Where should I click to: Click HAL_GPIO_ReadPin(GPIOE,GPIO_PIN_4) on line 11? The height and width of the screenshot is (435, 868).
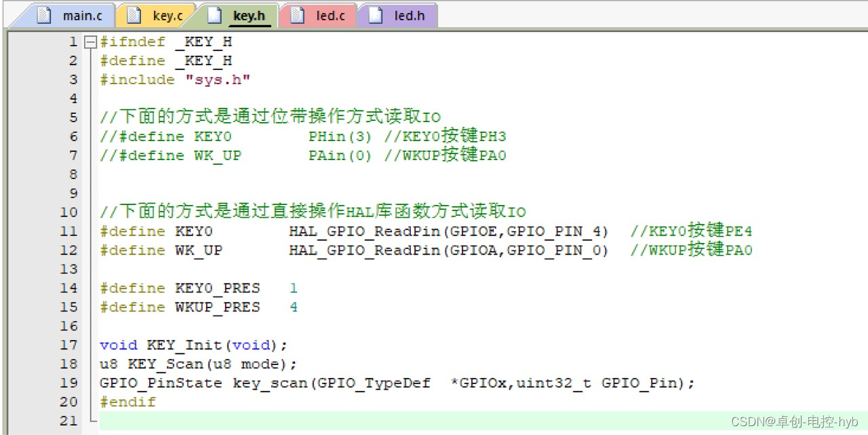(449, 231)
